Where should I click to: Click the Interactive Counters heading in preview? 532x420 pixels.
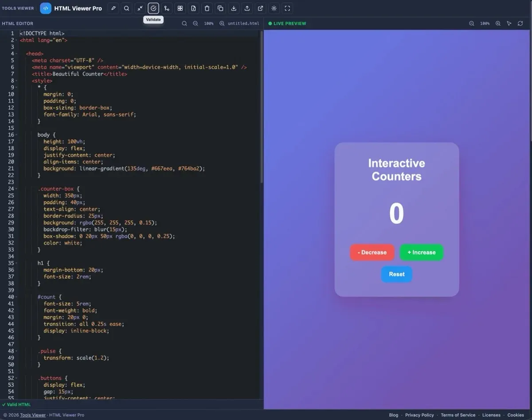coord(397,170)
